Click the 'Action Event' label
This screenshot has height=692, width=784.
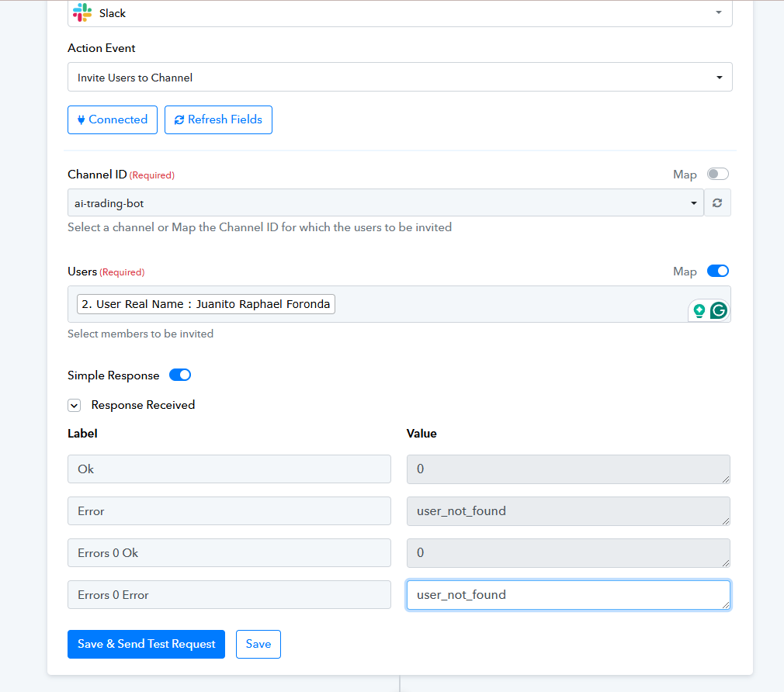102,48
